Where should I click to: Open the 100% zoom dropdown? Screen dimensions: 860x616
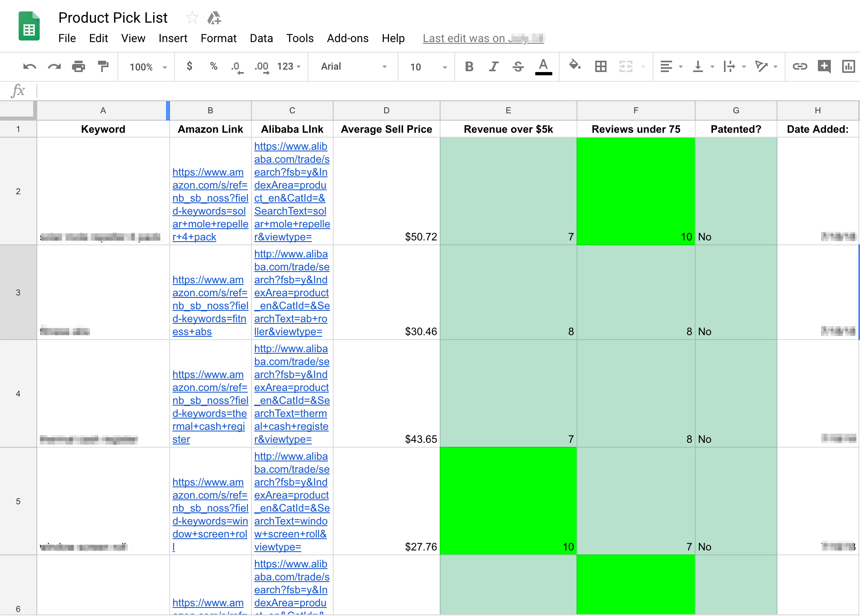coord(148,67)
